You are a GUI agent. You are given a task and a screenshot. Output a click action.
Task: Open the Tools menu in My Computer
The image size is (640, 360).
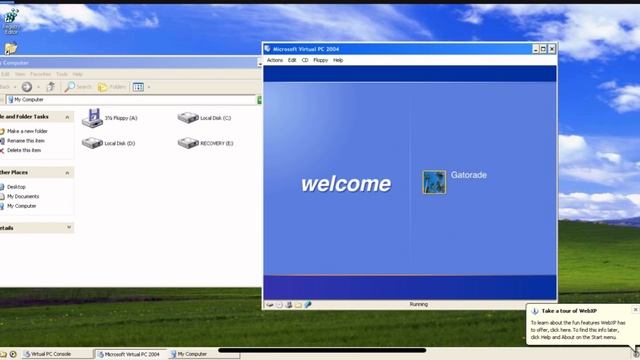pyautogui.click(x=62, y=74)
